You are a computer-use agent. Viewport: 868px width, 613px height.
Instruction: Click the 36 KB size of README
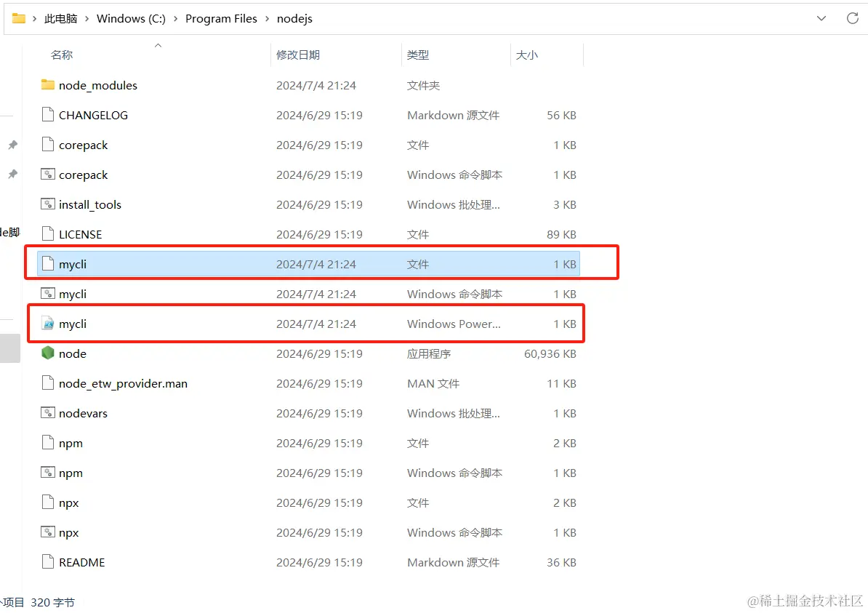pyautogui.click(x=561, y=563)
